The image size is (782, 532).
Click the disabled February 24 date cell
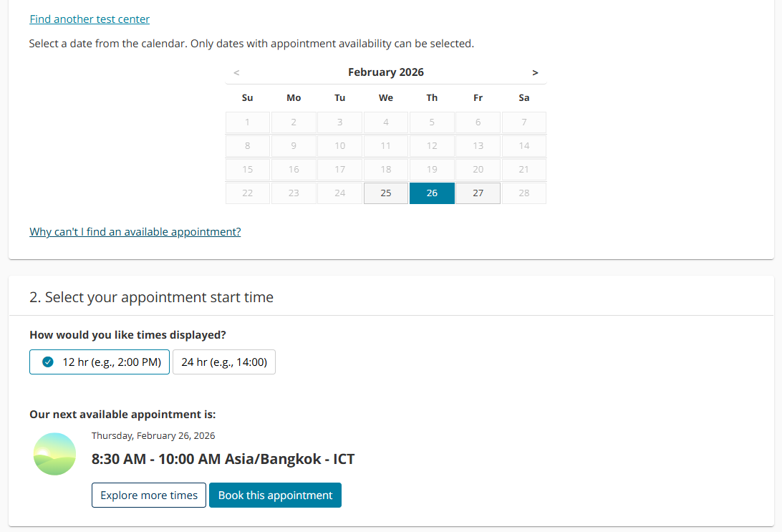(x=339, y=193)
